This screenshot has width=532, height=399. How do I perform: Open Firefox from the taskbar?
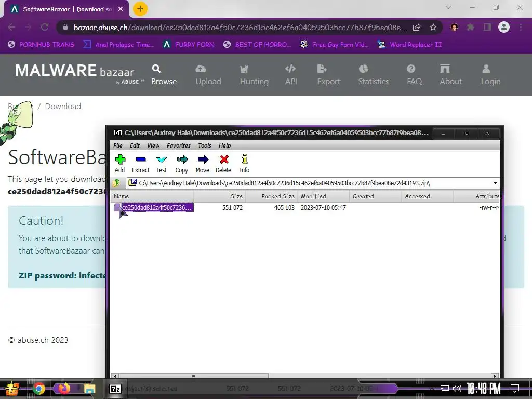tap(64, 388)
